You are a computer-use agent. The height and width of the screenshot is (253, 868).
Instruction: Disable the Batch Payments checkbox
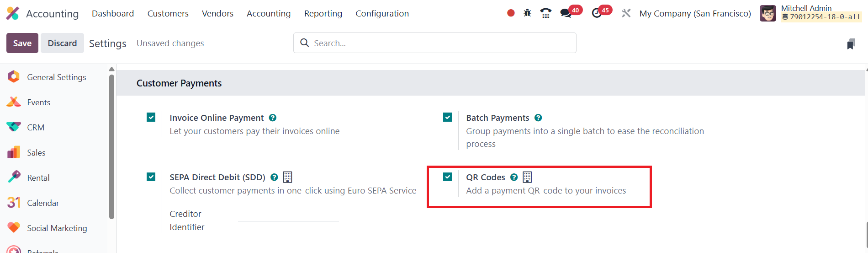pyautogui.click(x=448, y=118)
